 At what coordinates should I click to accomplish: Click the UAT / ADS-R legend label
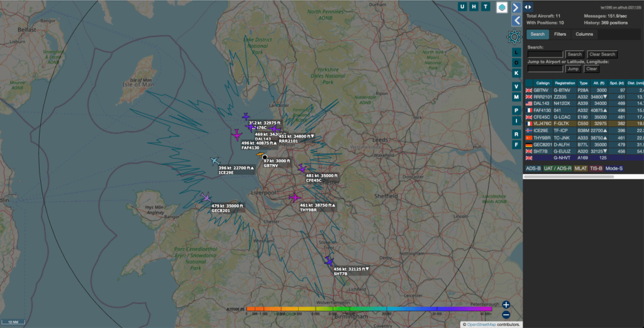[557, 168]
